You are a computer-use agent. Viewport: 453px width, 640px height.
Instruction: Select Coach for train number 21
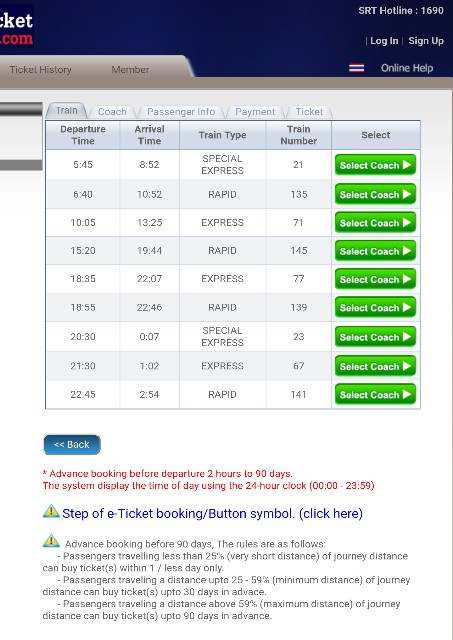375,165
